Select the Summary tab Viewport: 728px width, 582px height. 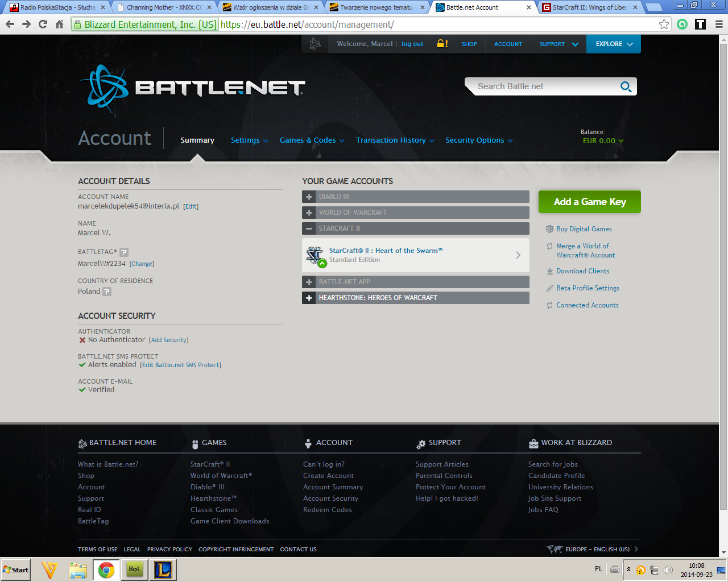(x=197, y=140)
